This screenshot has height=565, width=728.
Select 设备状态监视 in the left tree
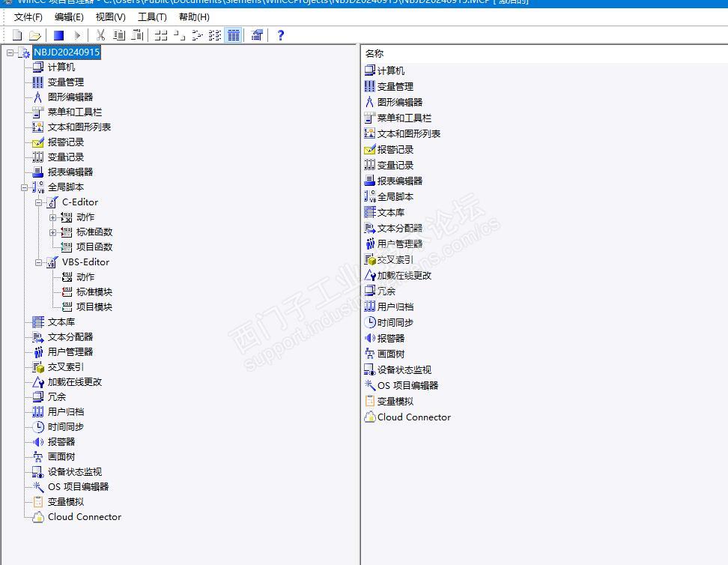[x=75, y=471]
